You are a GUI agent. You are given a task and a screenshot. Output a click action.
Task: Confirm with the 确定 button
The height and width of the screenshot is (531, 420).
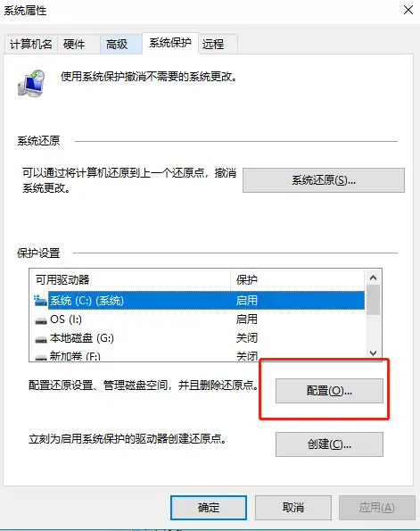(209, 507)
